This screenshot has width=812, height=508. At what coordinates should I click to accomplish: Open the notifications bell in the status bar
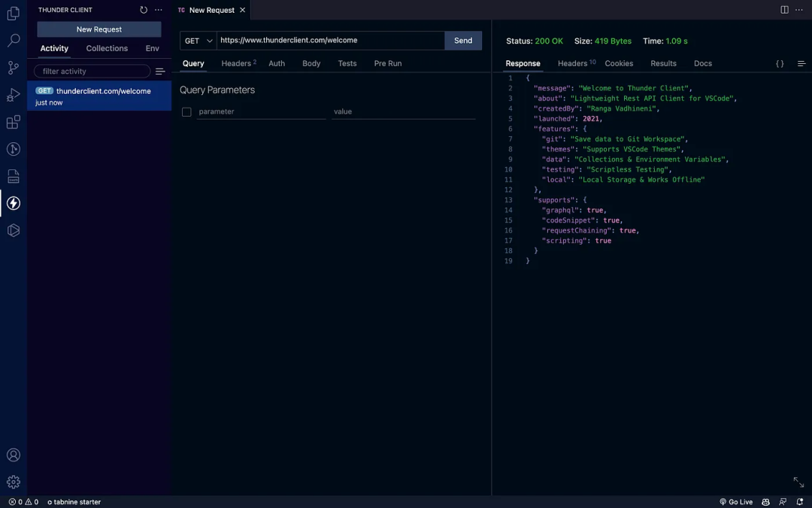tap(800, 501)
